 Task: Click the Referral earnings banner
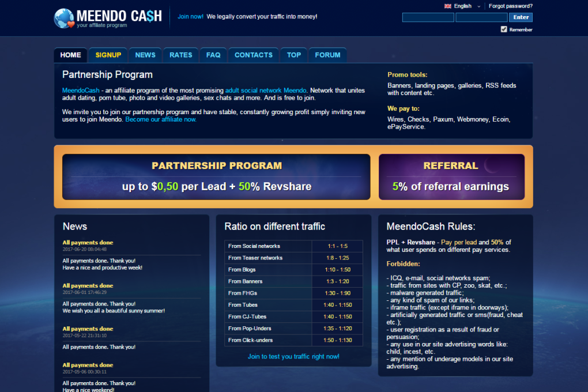coord(451,177)
